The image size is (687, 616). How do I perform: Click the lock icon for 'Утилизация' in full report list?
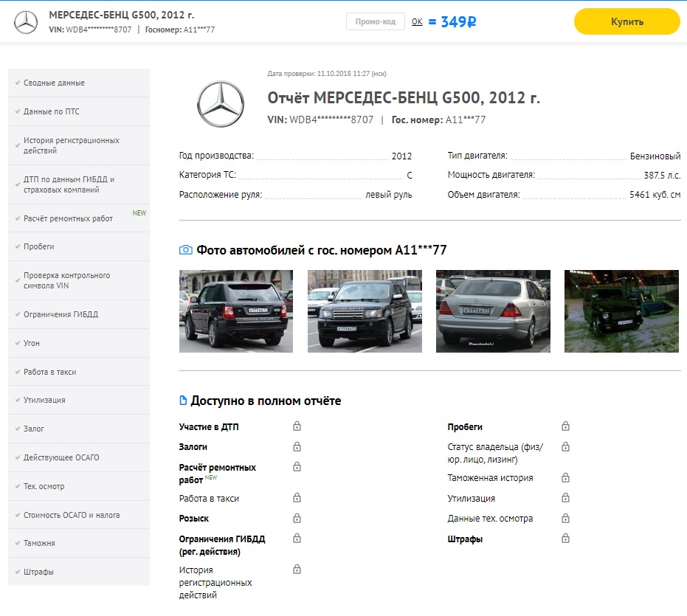tap(566, 498)
